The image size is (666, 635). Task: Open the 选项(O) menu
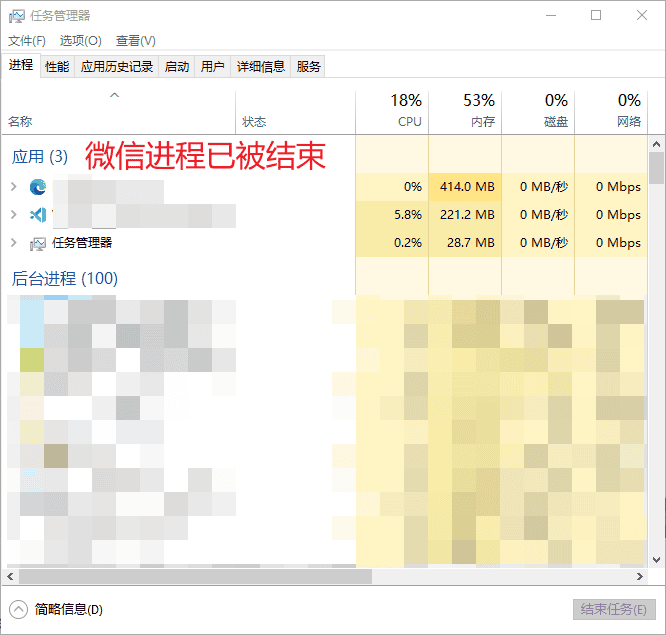[81, 41]
